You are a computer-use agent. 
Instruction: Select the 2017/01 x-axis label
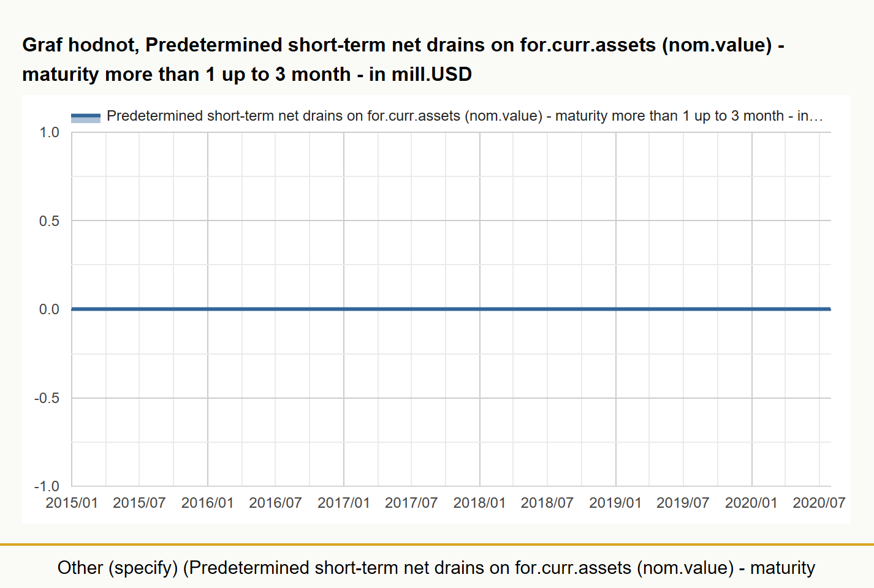coord(344,503)
